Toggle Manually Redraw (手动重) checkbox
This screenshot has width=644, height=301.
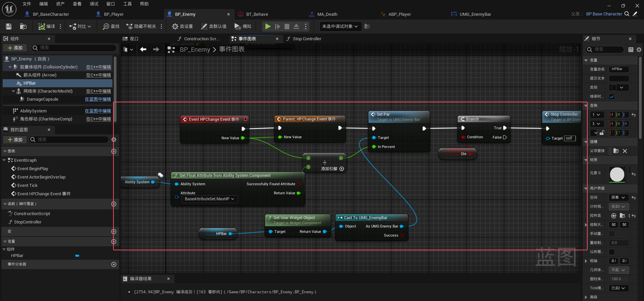pyautogui.click(x=612, y=234)
